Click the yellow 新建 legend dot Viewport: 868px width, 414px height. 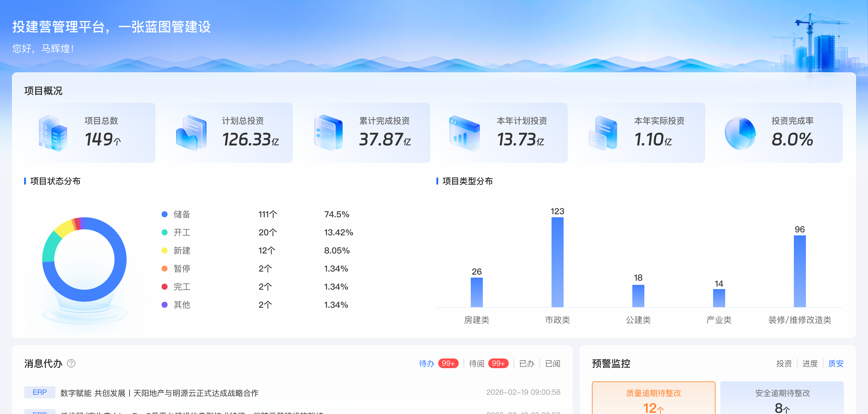tap(165, 250)
